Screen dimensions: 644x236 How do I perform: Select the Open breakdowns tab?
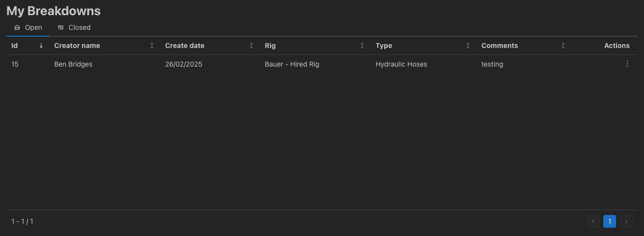(28, 28)
